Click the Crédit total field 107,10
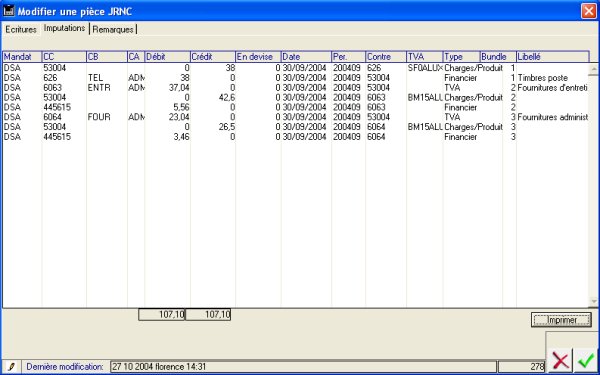 point(208,315)
